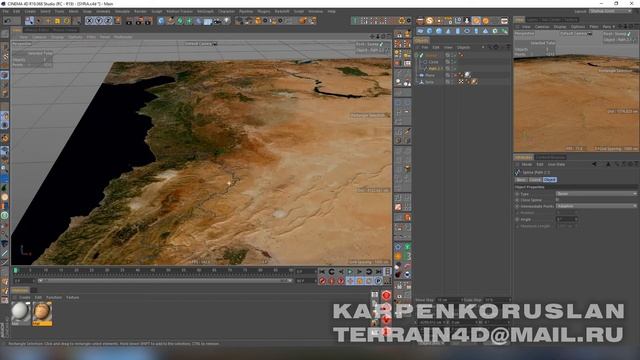Select the Object tab in Attributes

pyautogui.click(x=549, y=180)
